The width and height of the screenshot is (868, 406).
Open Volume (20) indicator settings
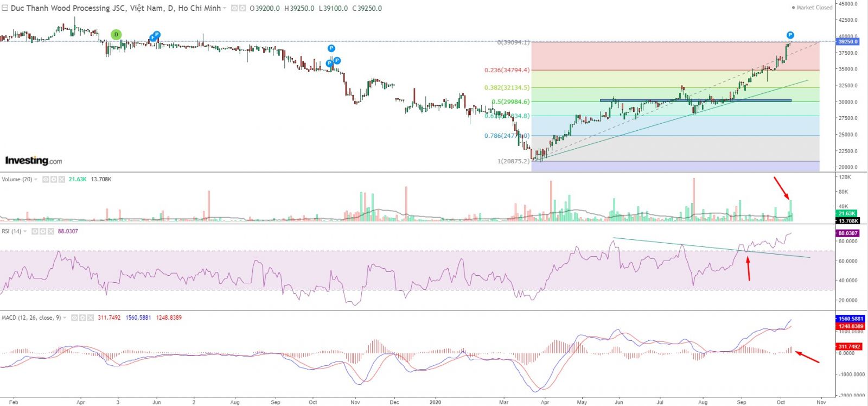[x=54, y=179]
